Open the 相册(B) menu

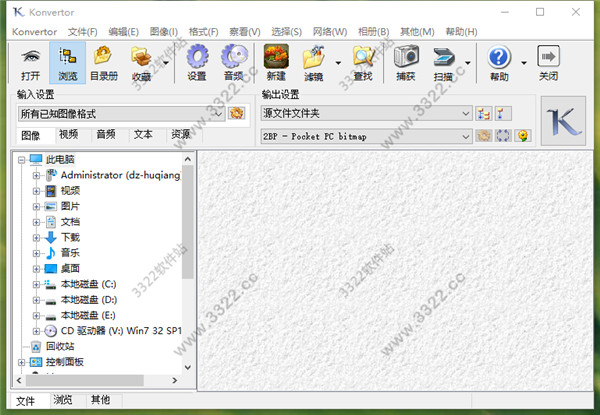point(373,32)
